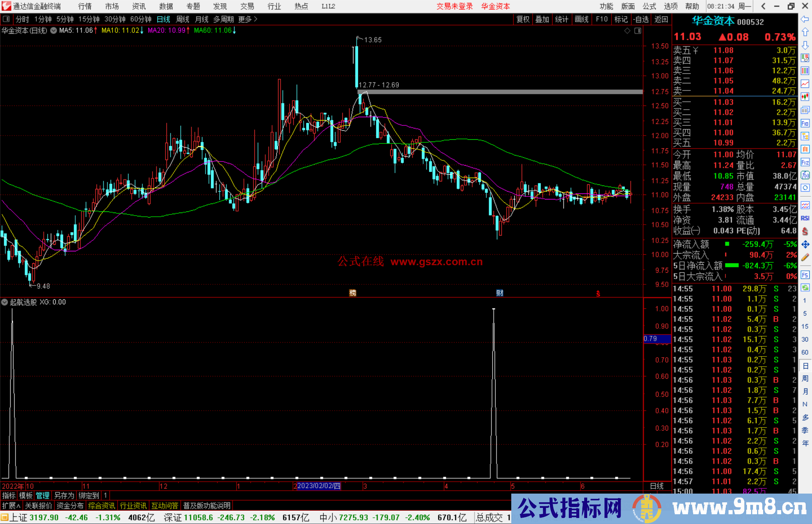Open the 选项 menu in title bar
812x524 pixels.
(671, 6)
